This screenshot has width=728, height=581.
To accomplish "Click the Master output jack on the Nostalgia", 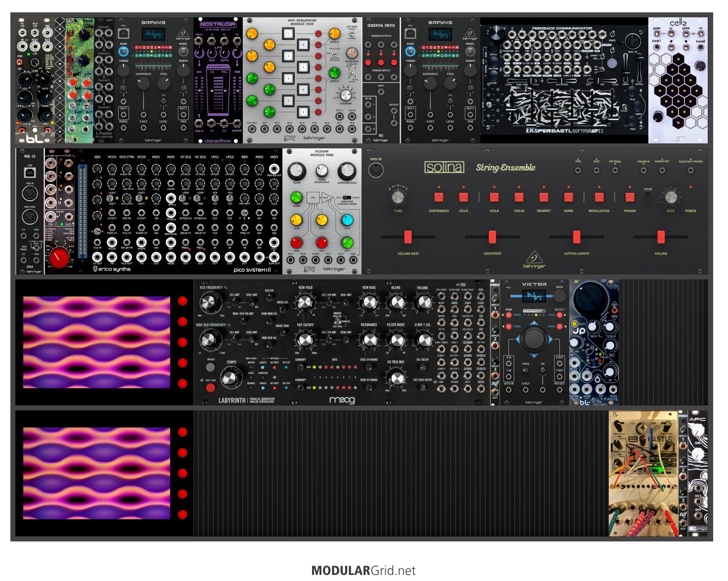I will tap(237, 124).
